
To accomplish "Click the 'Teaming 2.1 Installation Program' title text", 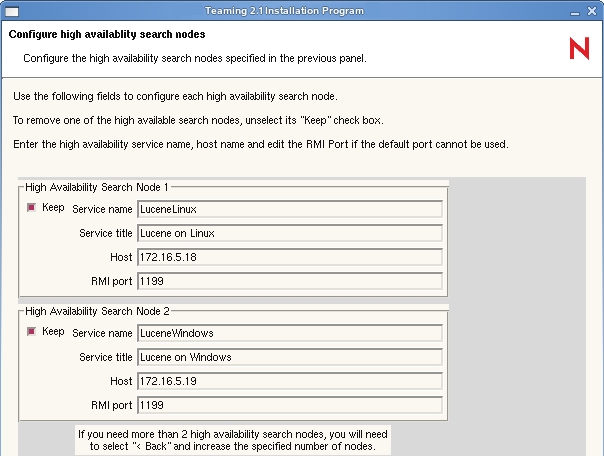I will 284,11.
